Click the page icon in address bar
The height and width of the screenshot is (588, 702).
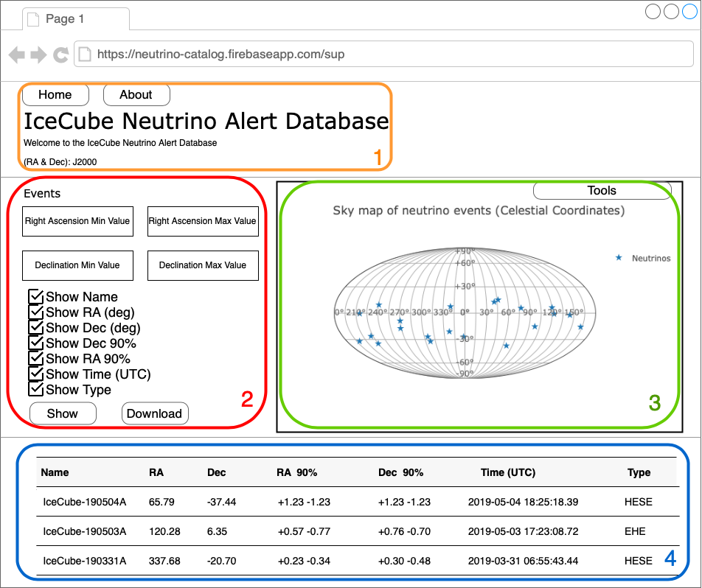point(85,54)
